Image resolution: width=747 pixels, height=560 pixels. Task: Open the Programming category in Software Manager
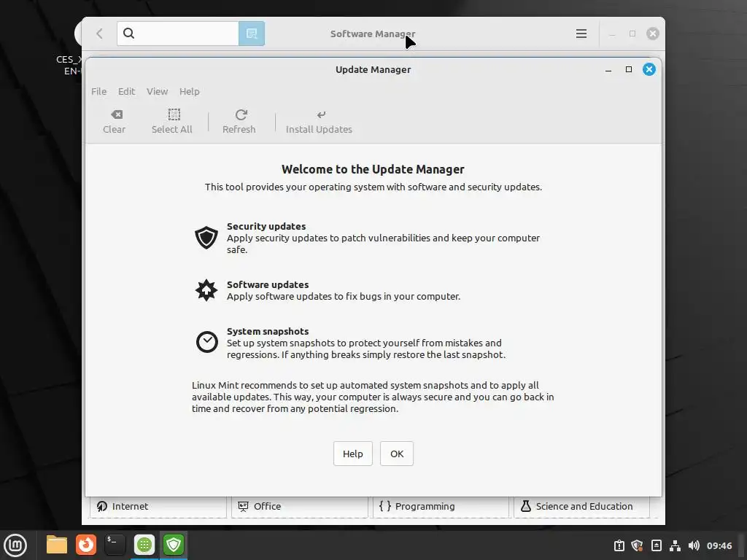441,506
